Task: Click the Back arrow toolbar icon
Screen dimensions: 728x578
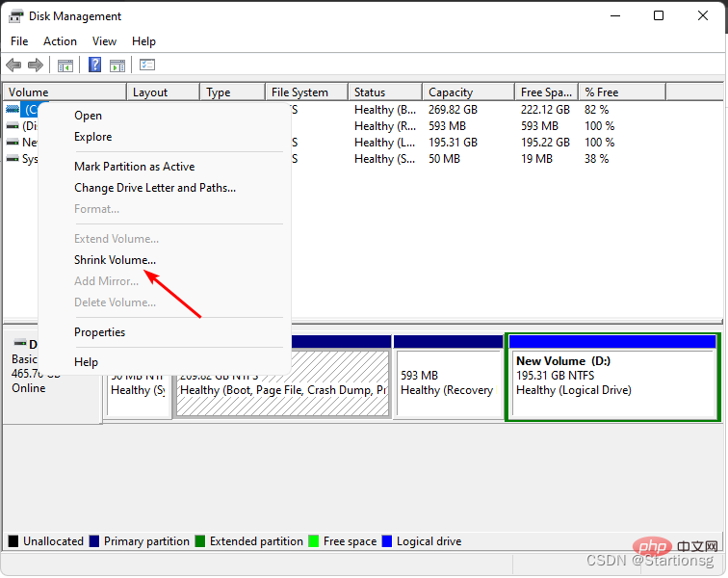Action: (13, 66)
